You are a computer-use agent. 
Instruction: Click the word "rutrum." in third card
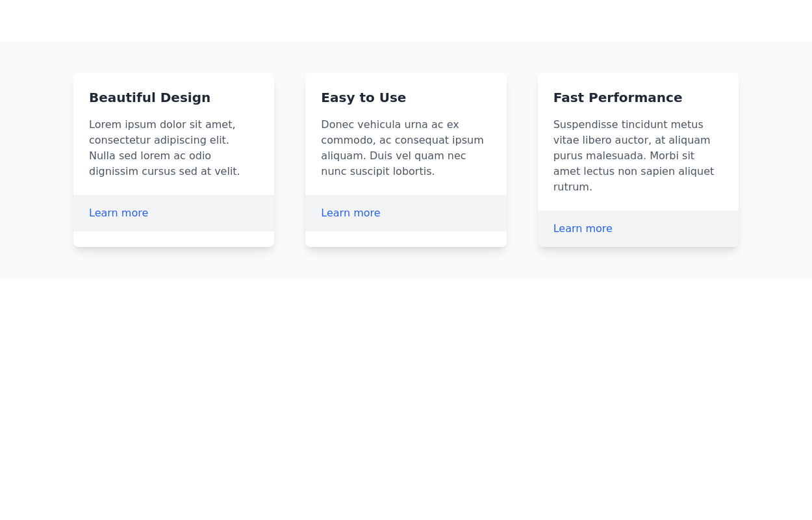click(x=572, y=187)
